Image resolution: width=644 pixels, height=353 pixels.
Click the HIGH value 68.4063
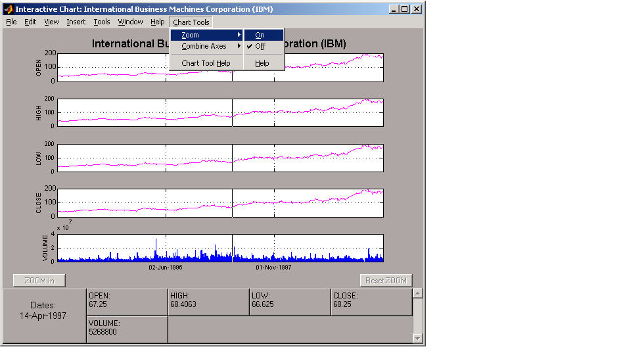[183, 304]
